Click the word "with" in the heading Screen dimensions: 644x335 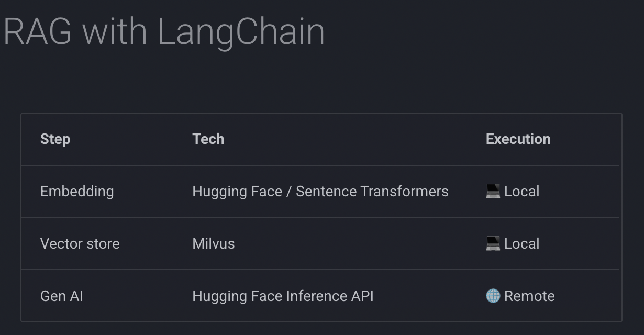tap(115, 31)
